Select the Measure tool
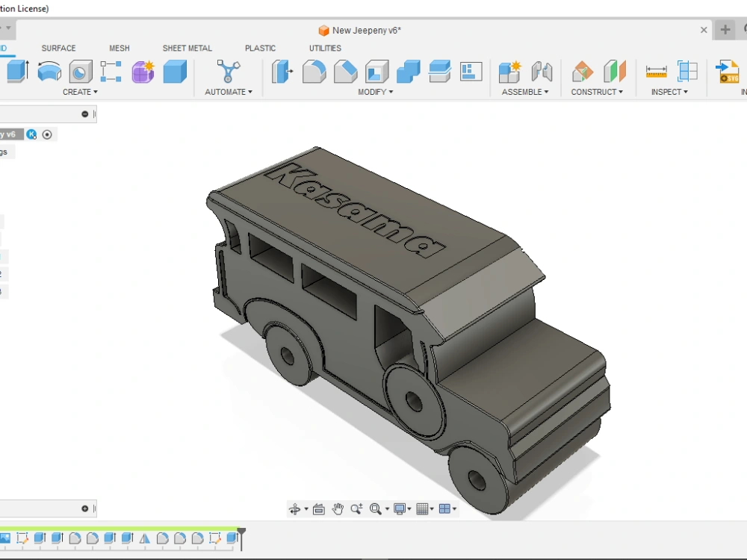Viewport: 747px width, 560px height. pyautogui.click(x=656, y=72)
